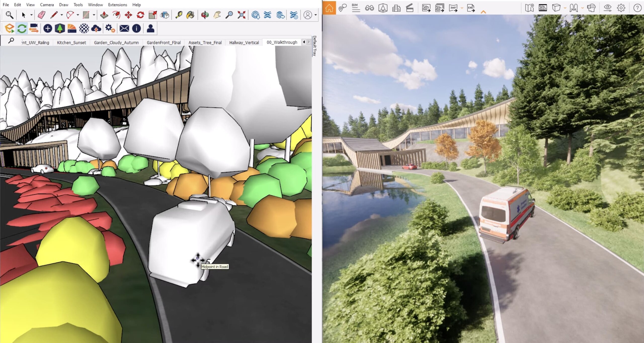This screenshot has width=644, height=343.
Task: Toggle the Mini Map icon
Action: click(x=529, y=8)
